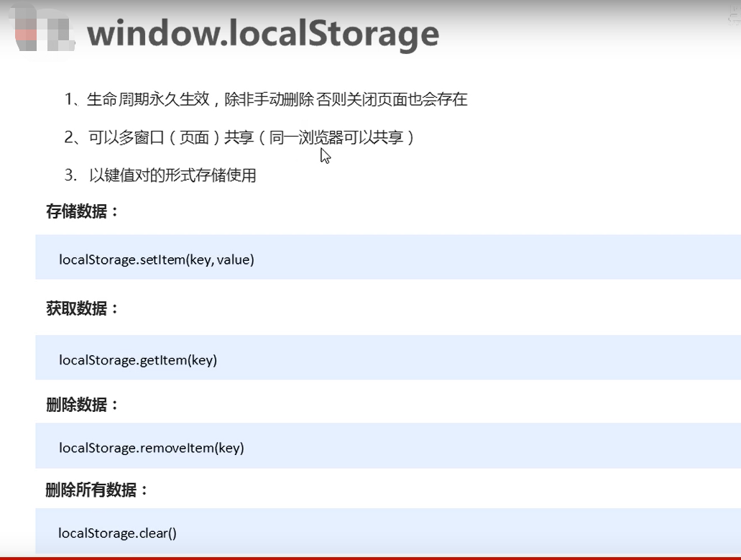
Task: Click the 存储数据 heading
Action: click(x=82, y=211)
